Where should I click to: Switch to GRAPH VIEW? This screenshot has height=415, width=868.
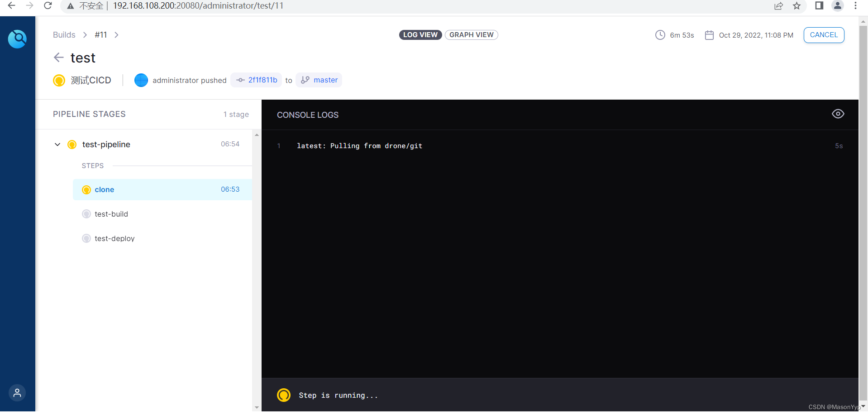click(471, 35)
